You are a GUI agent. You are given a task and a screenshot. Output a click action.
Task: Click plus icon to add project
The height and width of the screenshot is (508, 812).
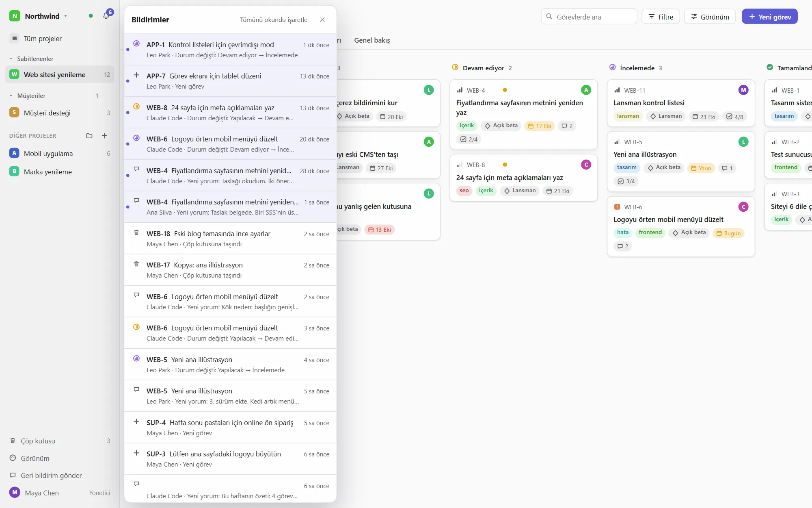104,136
